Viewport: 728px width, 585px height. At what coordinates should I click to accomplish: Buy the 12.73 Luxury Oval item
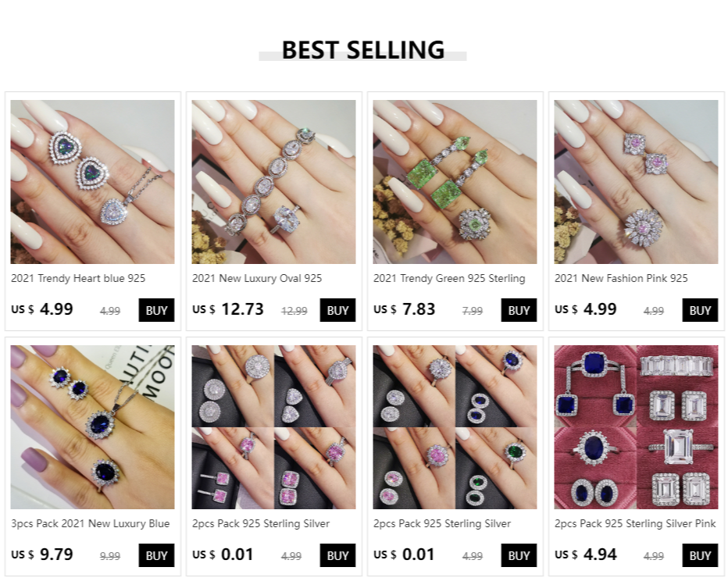point(337,310)
